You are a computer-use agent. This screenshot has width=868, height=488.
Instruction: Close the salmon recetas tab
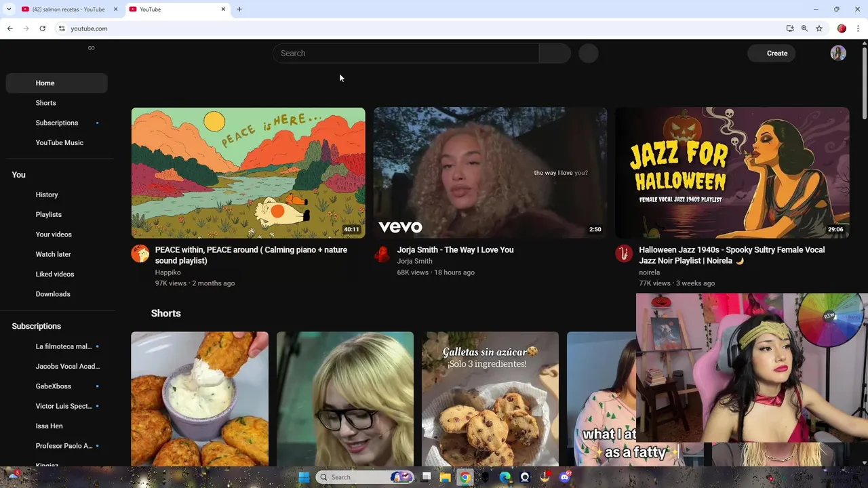(115, 9)
